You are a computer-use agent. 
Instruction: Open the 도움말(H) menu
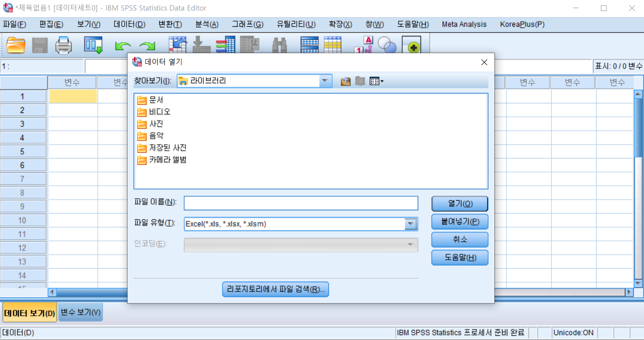413,24
